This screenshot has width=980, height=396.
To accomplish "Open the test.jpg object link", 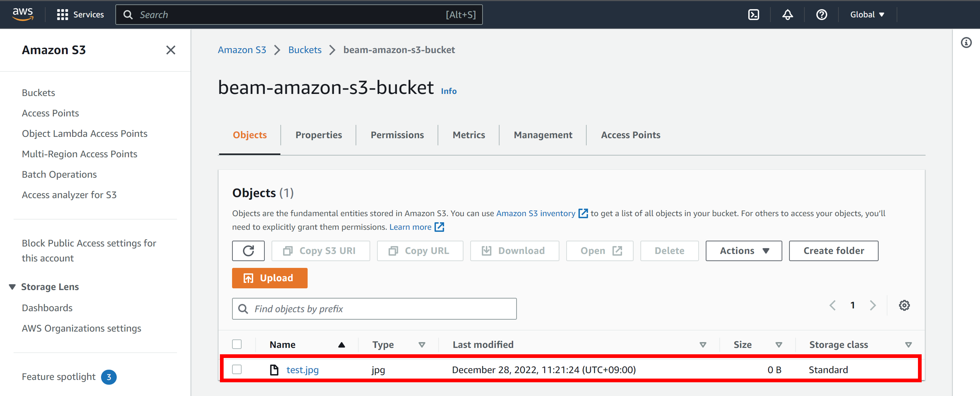I will (x=303, y=369).
